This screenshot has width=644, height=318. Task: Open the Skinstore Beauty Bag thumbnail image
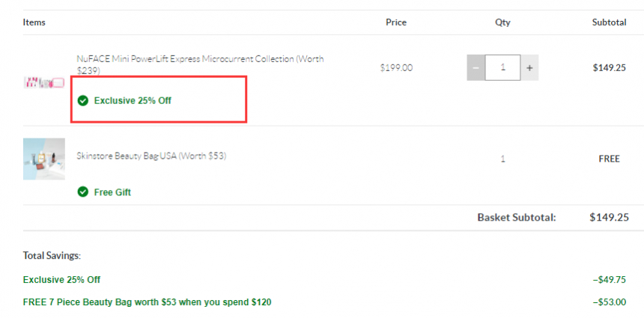44,159
